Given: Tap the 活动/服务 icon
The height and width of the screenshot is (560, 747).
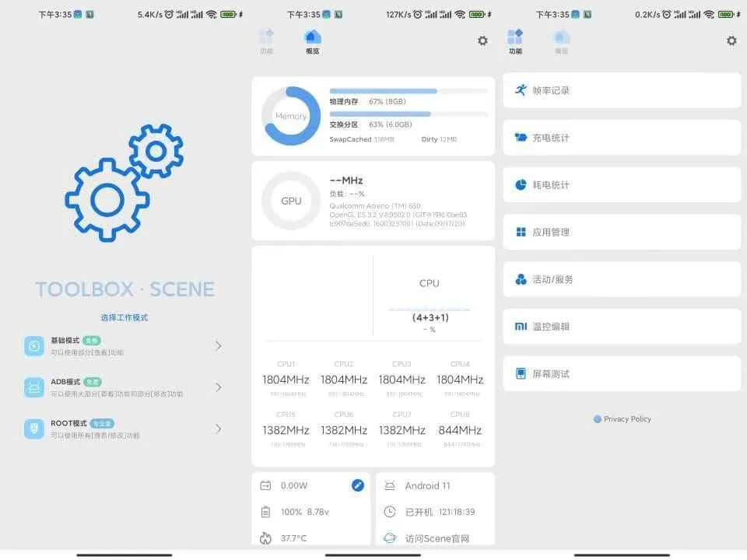Looking at the screenshot, I should 521,279.
